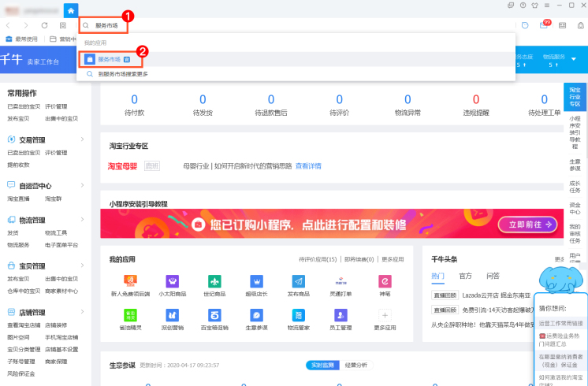Open the blue home tab icon
Viewport: 588px width, 386px height.
pos(71,10)
